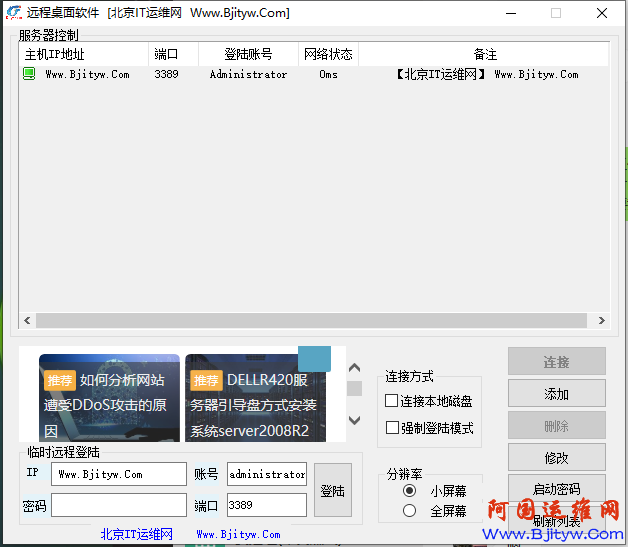Click the blue square on the DELL R420 ad
Viewport: 628px width, 547px height.
coord(314,359)
